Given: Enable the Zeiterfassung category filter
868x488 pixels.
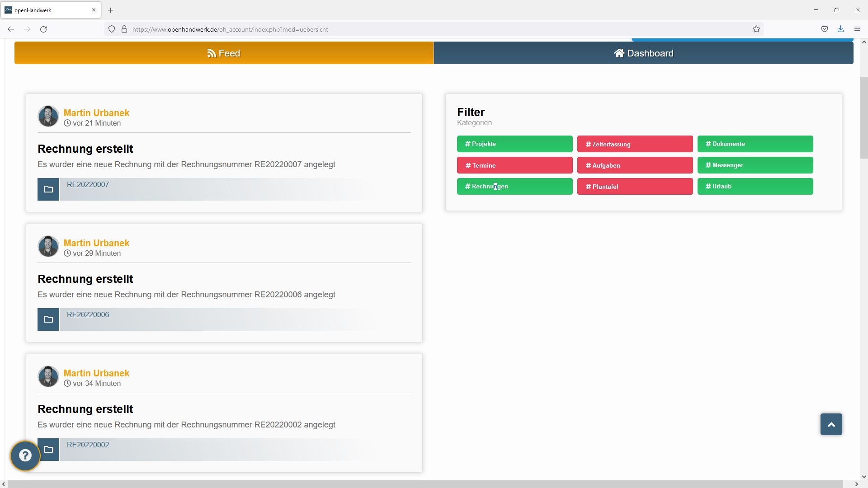Looking at the screenshot, I should (635, 144).
